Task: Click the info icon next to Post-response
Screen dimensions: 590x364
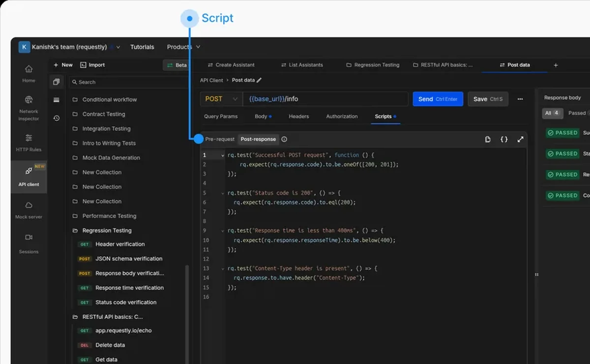Action: point(284,139)
